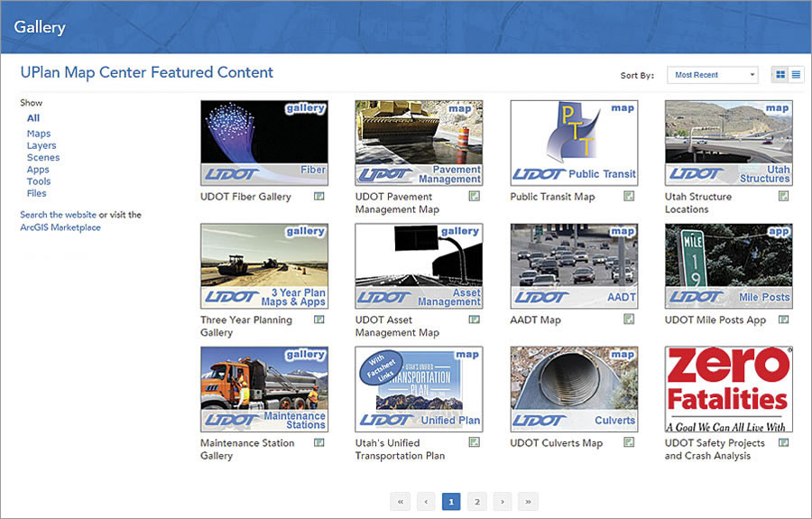
Task: Click the UDOT Culverts Map title
Action: [556, 443]
